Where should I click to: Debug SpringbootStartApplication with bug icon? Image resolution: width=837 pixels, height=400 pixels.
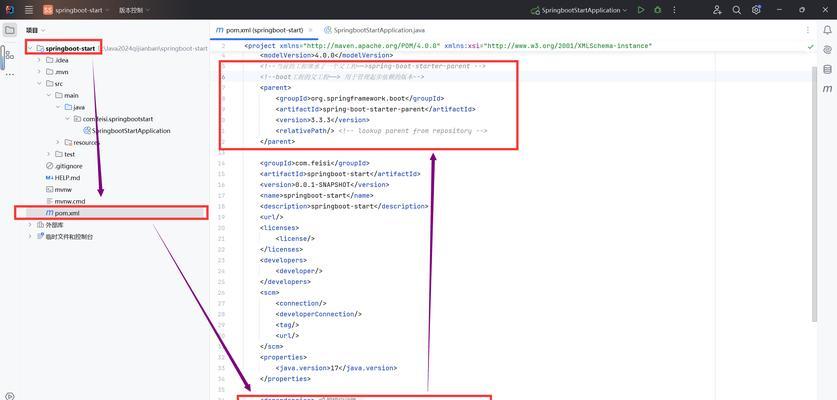coord(658,10)
